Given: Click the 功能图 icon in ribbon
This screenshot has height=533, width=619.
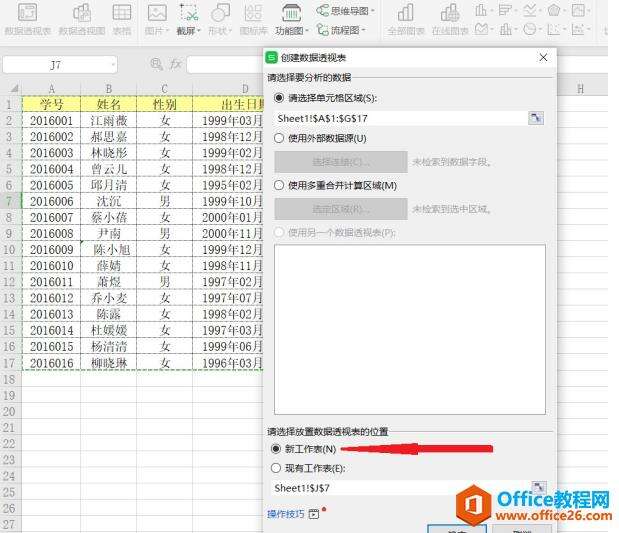Looking at the screenshot, I should point(292,13).
